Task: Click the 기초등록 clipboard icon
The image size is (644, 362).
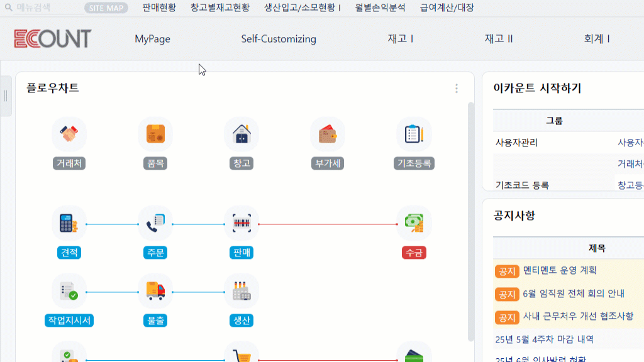Action: [x=414, y=134]
